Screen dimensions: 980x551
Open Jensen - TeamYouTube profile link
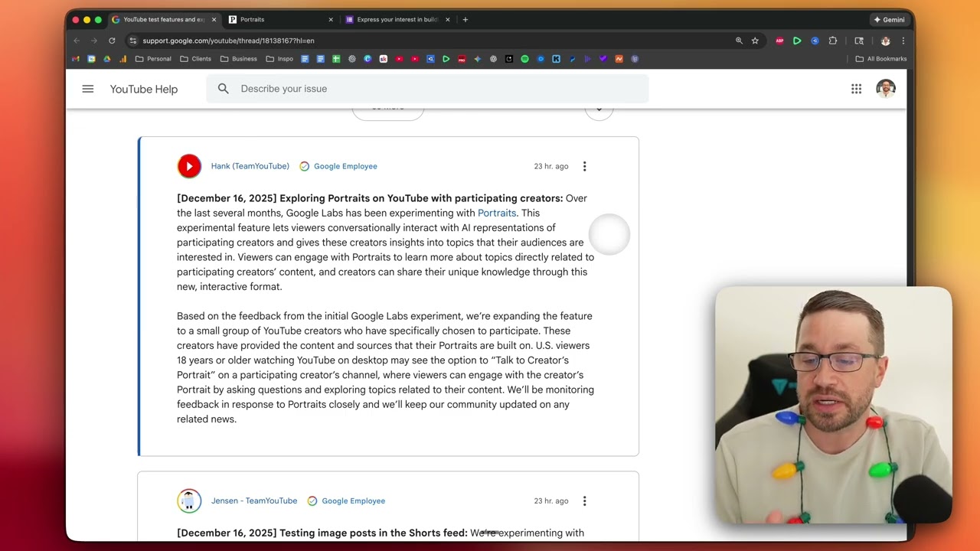point(254,500)
